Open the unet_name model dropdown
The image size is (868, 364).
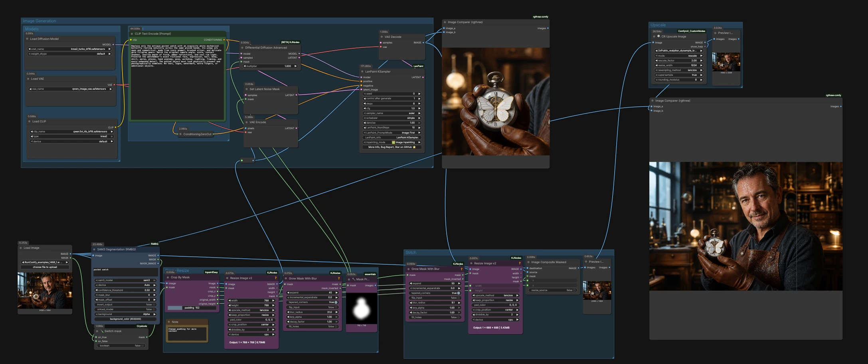[69, 49]
